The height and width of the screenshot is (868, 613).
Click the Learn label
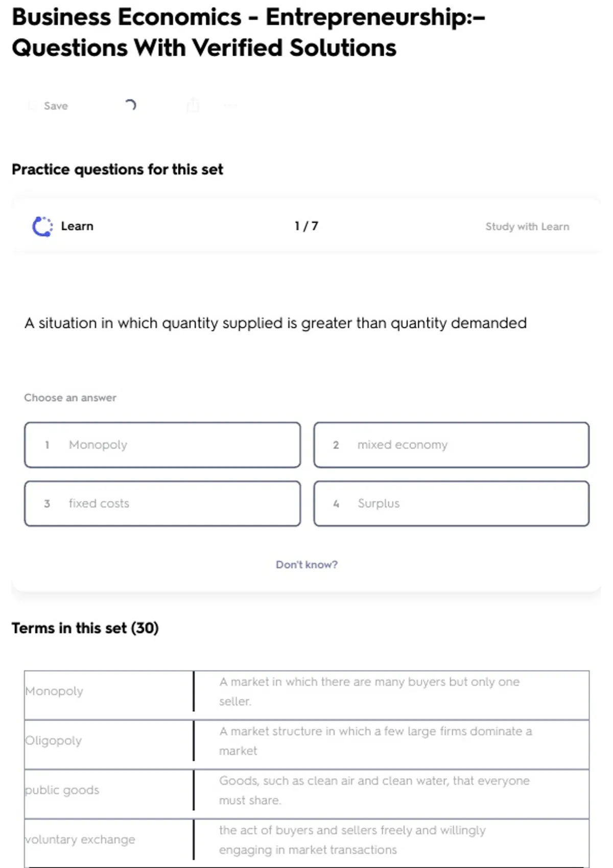pyautogui.click(x=77, y=226)
